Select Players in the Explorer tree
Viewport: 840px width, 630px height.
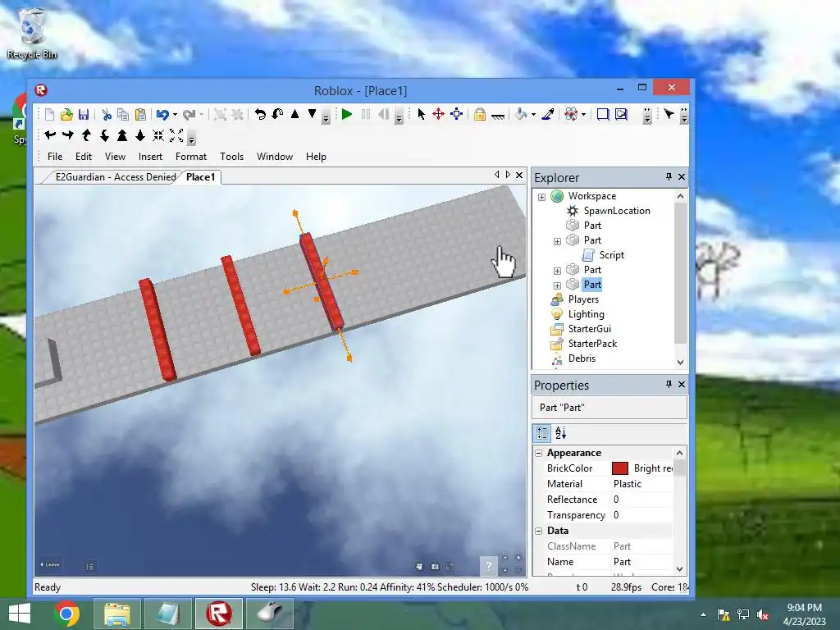coord(583,299)
